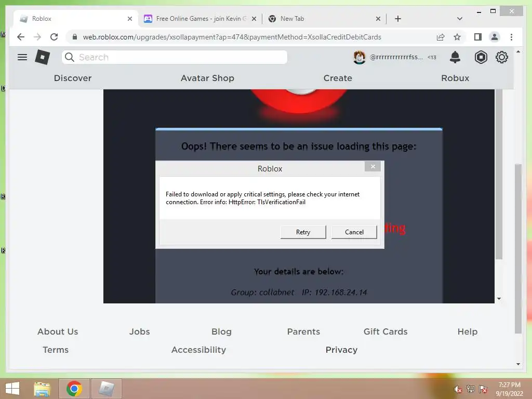The image size is (532, 399).
Task: Click the inner frame scroll down arrow
Action: (499, 299)
